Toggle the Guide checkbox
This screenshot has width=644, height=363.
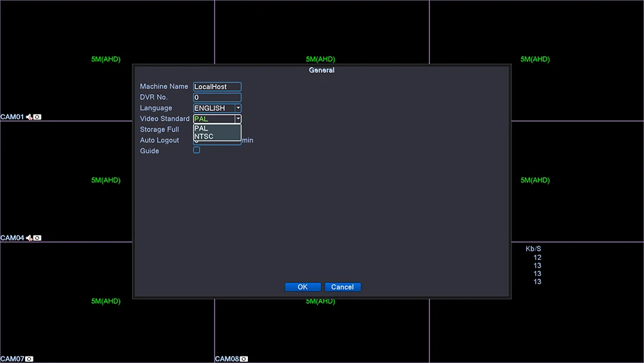click(x=196, y=150)
